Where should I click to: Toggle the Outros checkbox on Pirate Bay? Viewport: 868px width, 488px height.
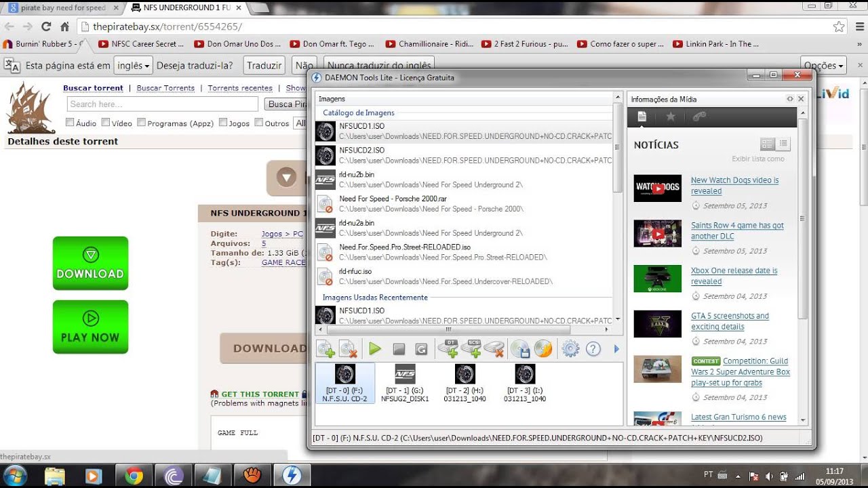258,123
